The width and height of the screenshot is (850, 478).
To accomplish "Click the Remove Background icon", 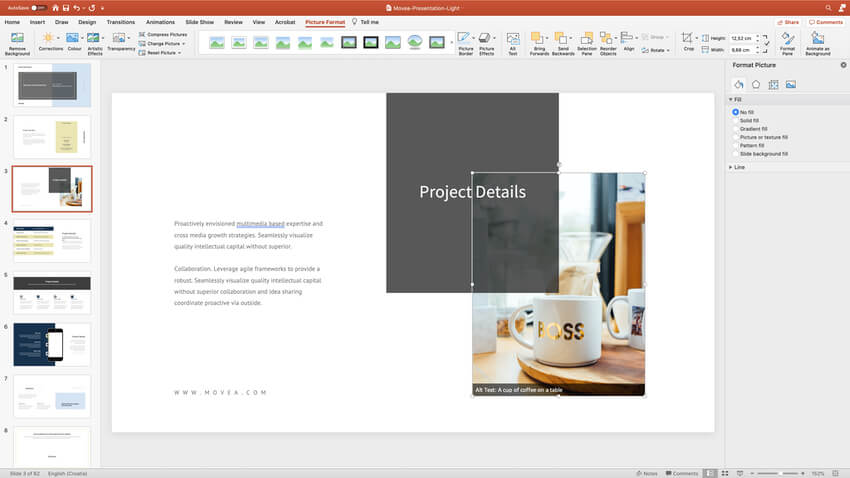I will (17, 42).
